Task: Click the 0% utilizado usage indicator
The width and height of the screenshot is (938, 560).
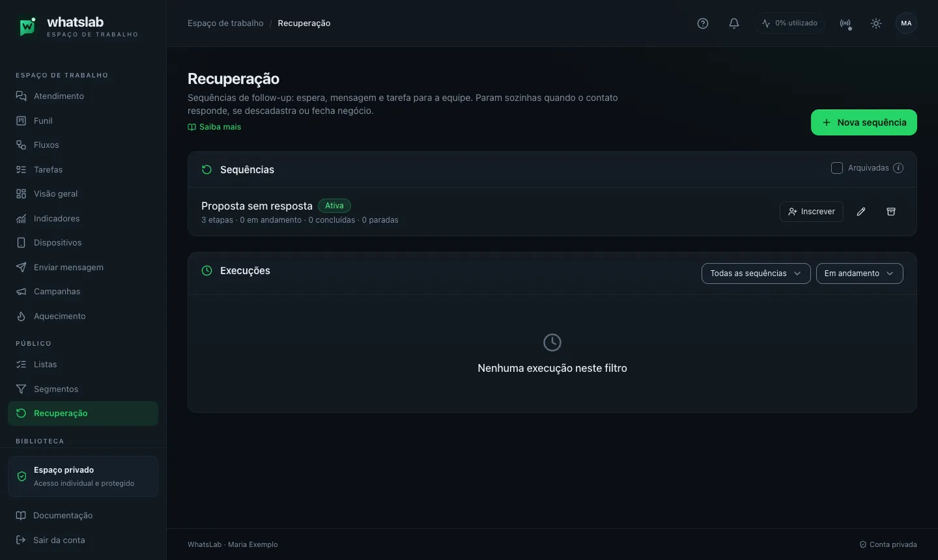Action: [789, 23]
